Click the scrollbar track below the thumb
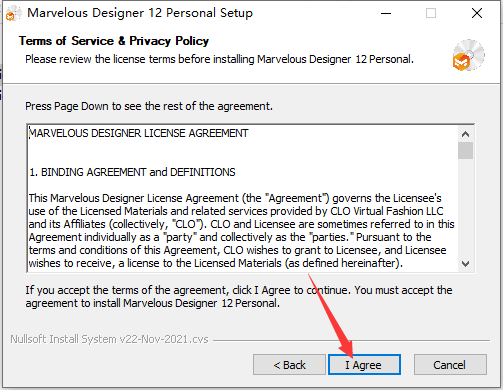Image resolution: width=503 pixels, height=390 pixels. 465,208
